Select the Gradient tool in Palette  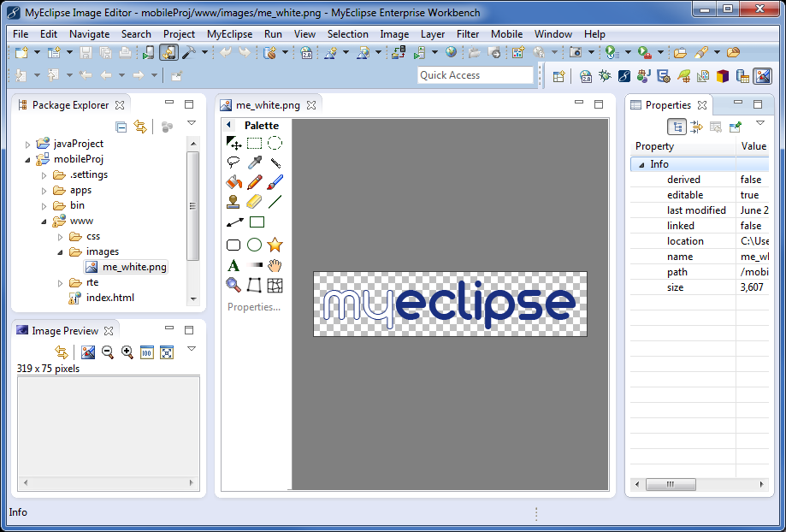(x=254, y=266)
